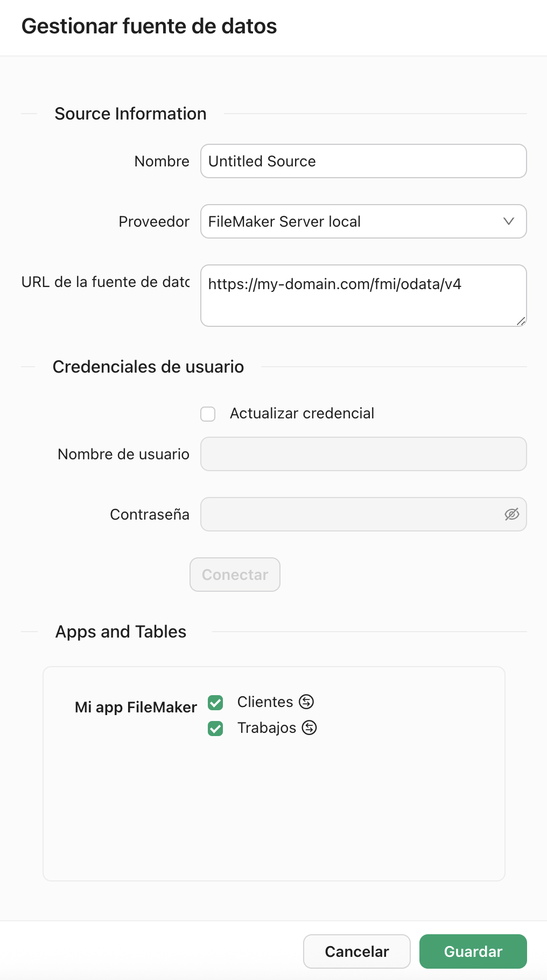Uncheck the Trabajos table checkbox

215,729
